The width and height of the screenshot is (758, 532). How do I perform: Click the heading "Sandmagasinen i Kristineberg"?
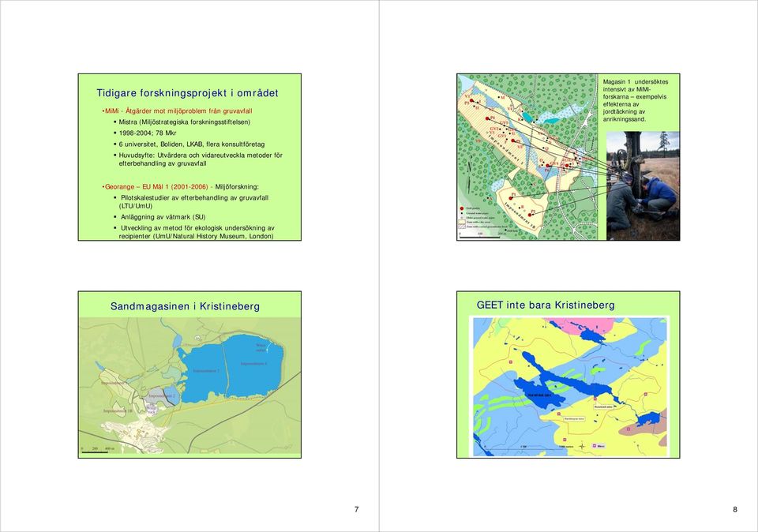pos(185,306)
